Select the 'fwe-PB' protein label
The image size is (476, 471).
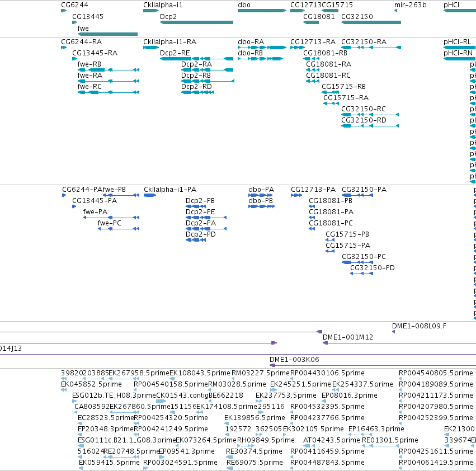tap(114, 190)
